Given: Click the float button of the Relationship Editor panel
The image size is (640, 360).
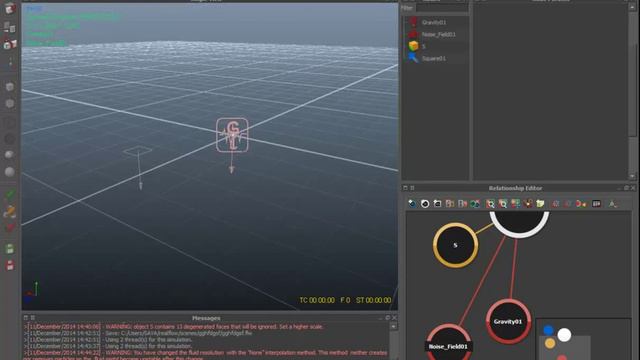Looking at the screenshot, I should click(626, 188).
